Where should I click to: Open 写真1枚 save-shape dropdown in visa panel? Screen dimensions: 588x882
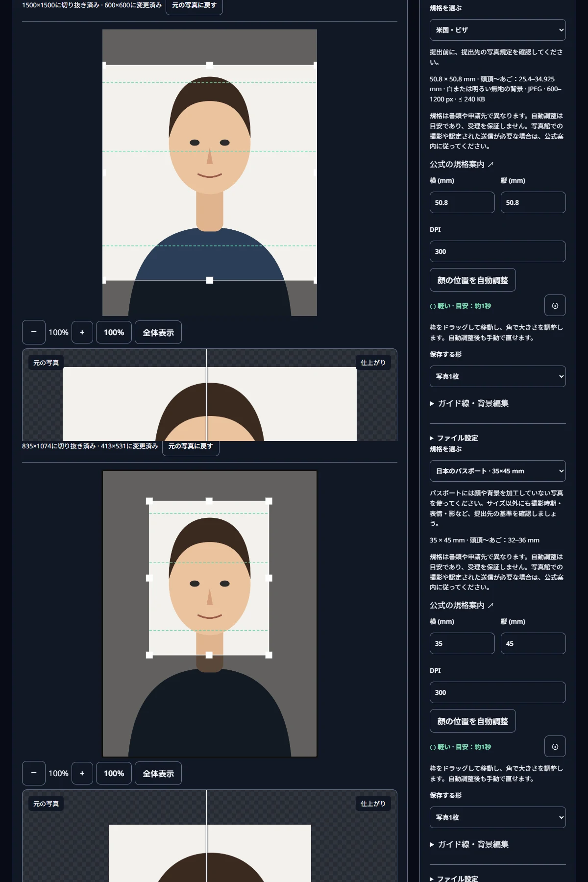tap(498, 376)
